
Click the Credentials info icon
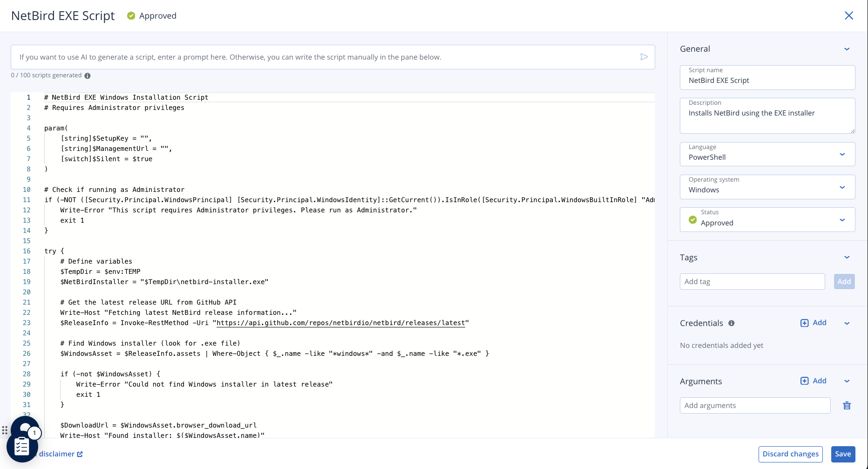pyautogui.click(x=732, y=323)
